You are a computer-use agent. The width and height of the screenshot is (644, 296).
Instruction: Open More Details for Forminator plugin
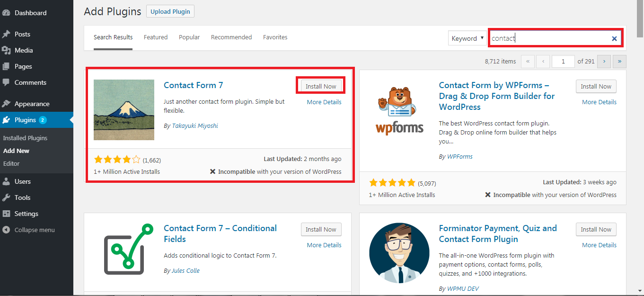599,245
